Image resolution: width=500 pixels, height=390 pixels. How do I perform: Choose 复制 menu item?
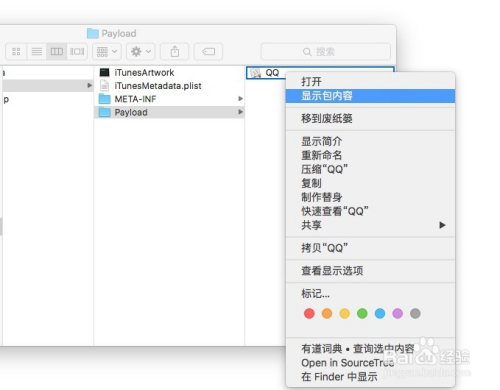[370, 183]
